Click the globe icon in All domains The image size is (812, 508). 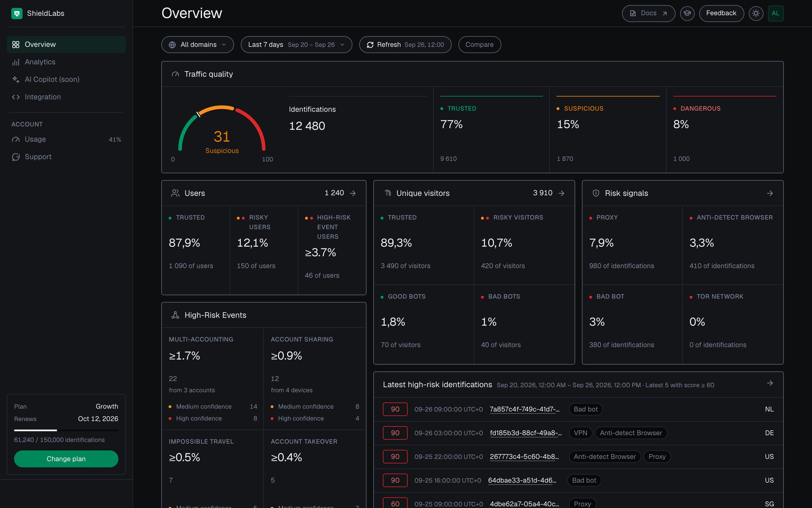coord(172,45)
